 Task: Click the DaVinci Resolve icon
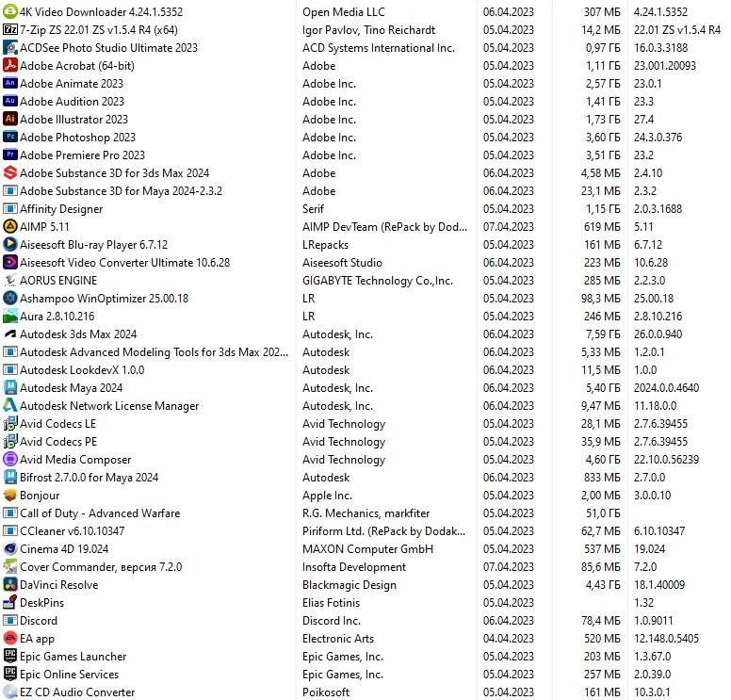pos(9,584)
